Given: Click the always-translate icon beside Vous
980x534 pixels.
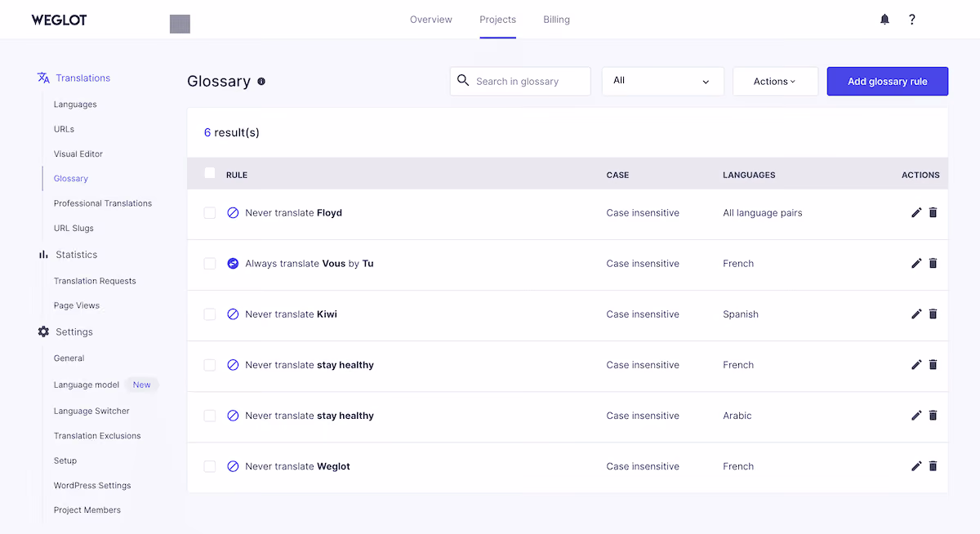Looking at the screenshot, I should tap(233, 264).
